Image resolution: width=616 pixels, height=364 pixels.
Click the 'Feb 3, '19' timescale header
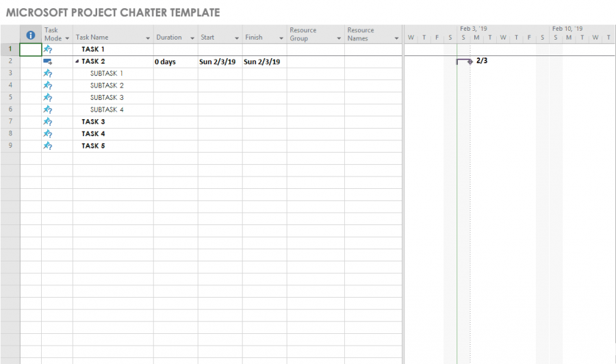pos(474,29)
